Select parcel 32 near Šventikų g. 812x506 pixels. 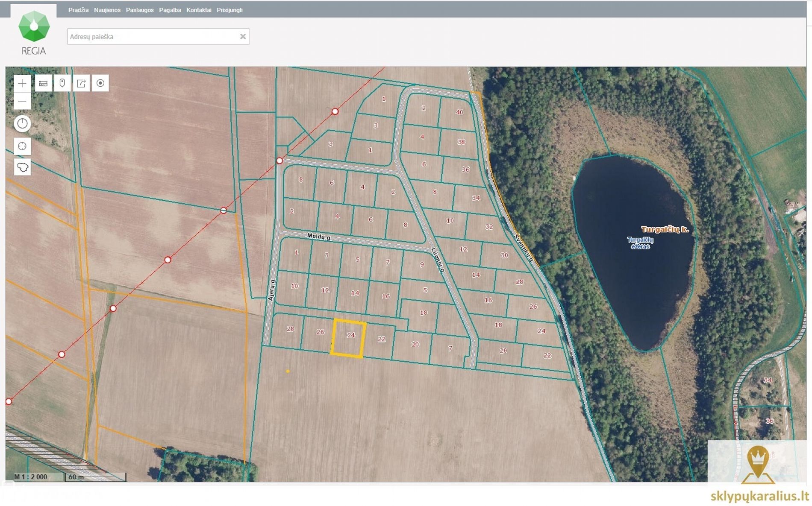(489, 227)
